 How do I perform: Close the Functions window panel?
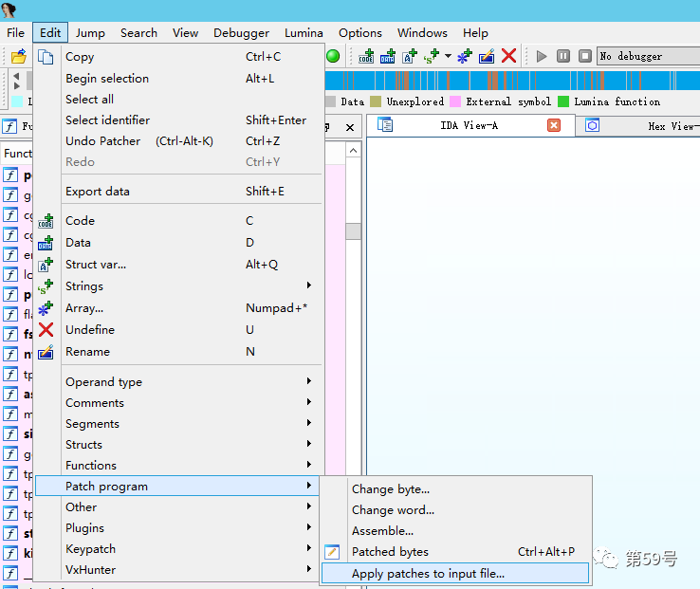coord(350,128)
